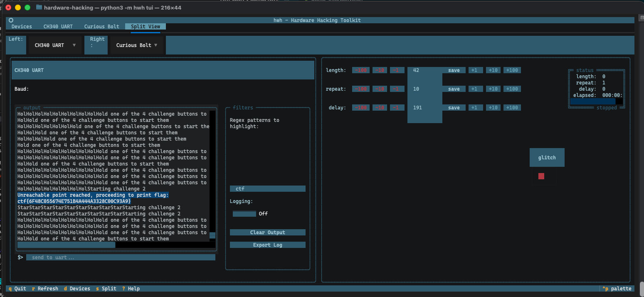Click the red square glitch indicator
Image resolution: width=644 pixels, height=297 pixels.
point(541,176)
